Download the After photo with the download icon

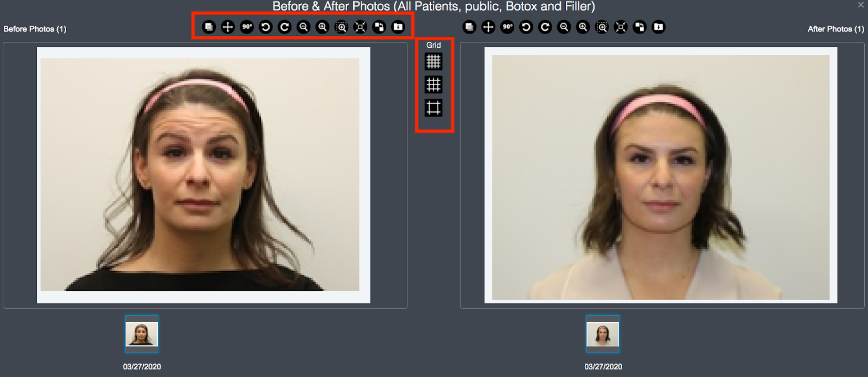coord(659,27)
